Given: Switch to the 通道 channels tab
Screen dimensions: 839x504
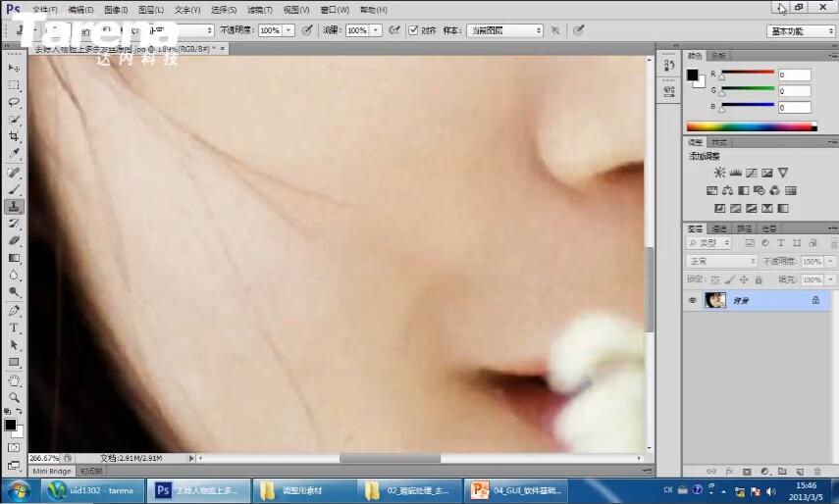Looking at the screenshot, I should point(719,228).
